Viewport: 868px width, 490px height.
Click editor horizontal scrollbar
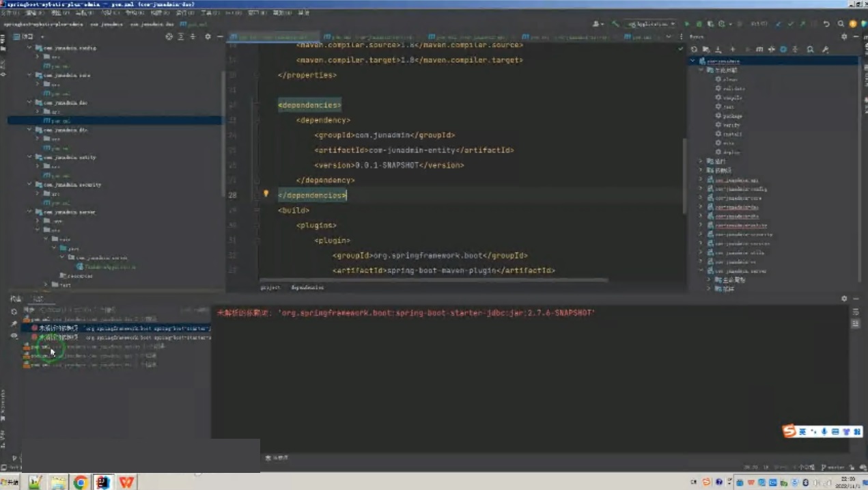(x=433, y=280)
